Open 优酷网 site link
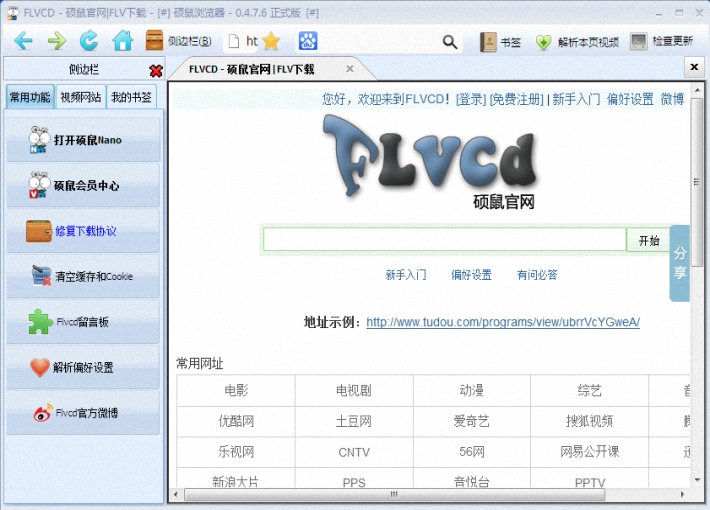 click(236, 421)
